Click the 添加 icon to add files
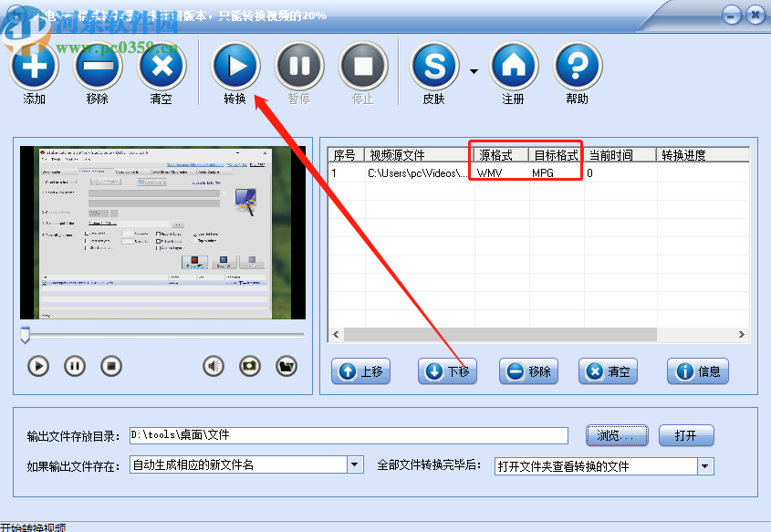771x532 pixels. [34, 68]
